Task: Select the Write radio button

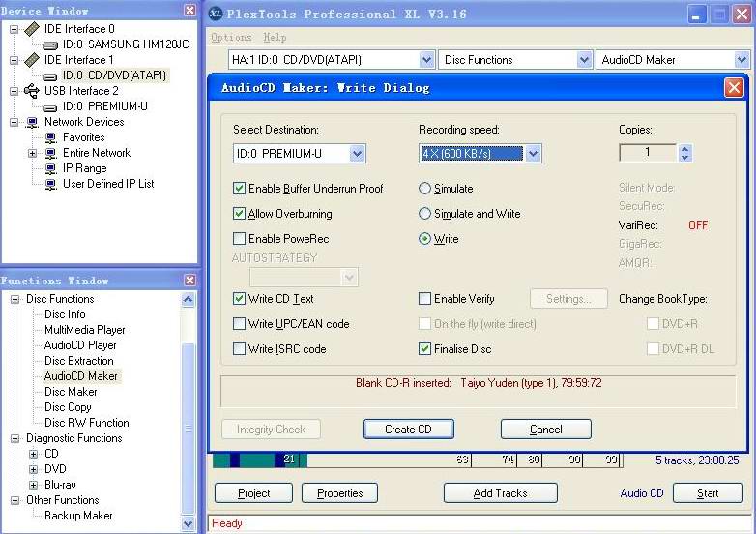Action: point(424,238)
